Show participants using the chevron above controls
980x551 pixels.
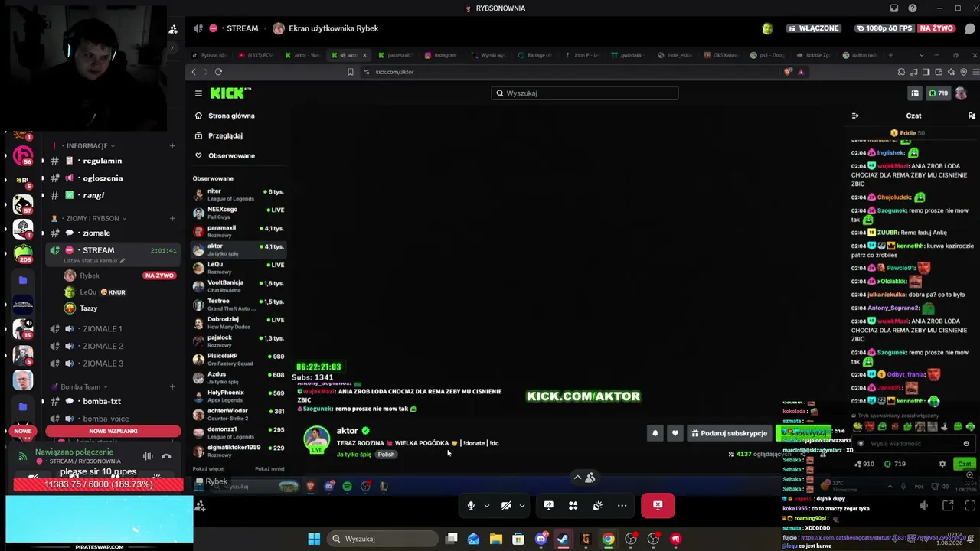[577, 477]
